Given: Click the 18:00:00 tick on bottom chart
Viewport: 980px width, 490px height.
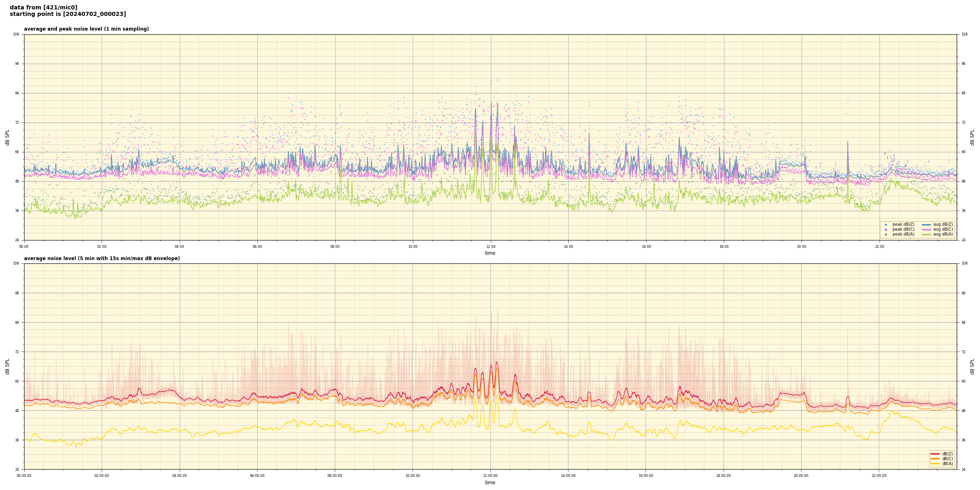Looking at the screenshot, I should click(724, 476).
